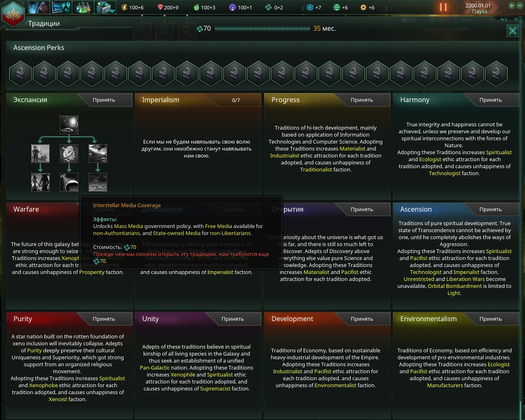Select the two figures holding hands tradition
The image size is (525, 420).
click(40, 182)
